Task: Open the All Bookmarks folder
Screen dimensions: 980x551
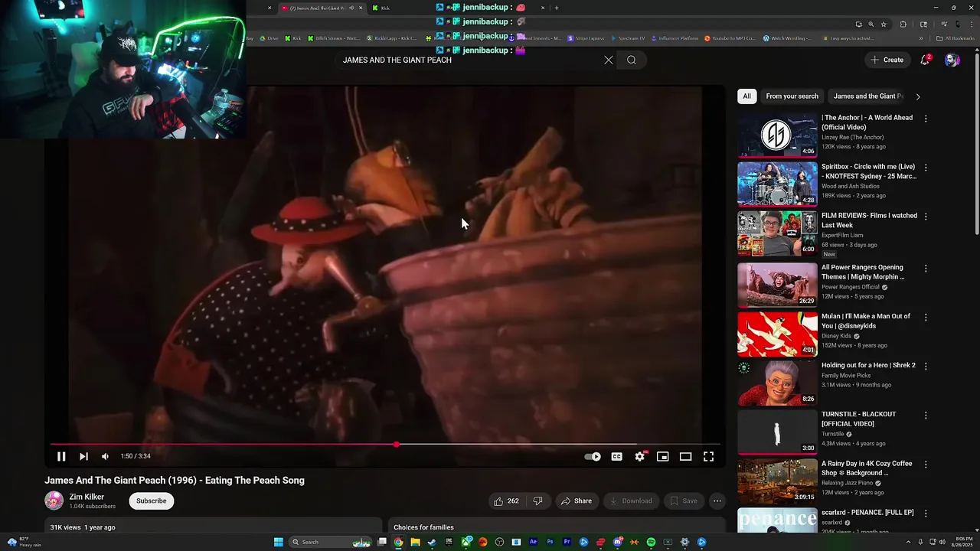Action: click(x=955, y=38)
